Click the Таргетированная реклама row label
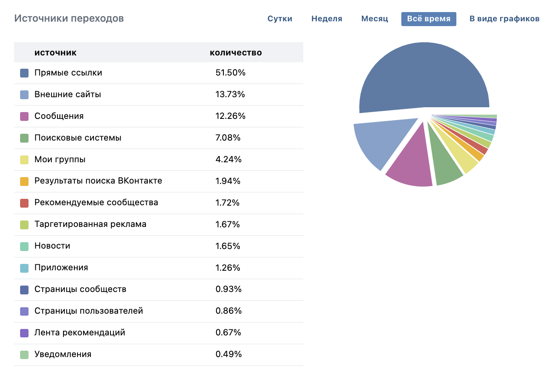 (x=90, y=224)
